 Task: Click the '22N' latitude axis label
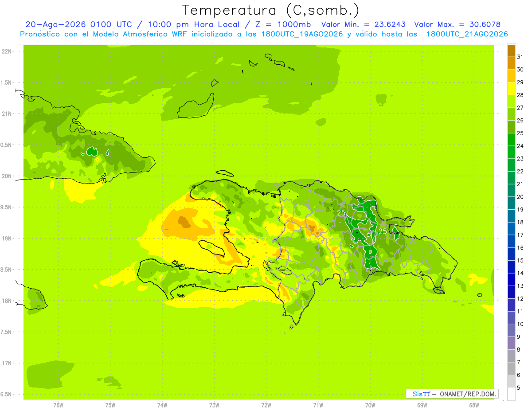pyautogui.click(x=7, y=51)
